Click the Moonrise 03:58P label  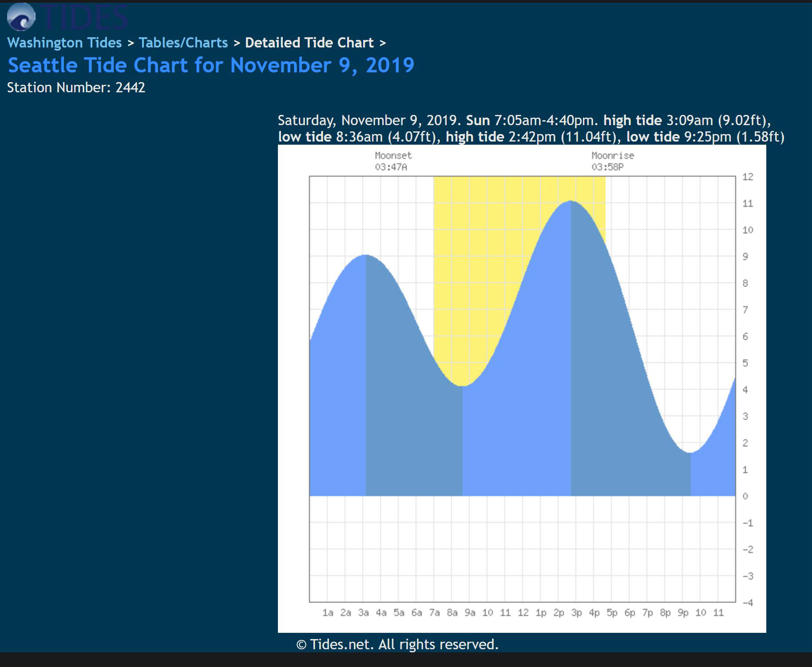click(613, 161)
